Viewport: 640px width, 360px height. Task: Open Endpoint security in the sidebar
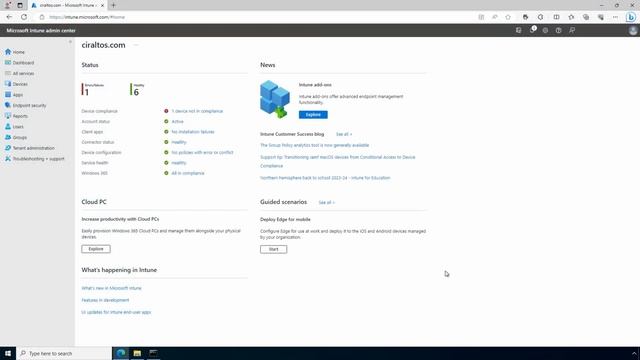coord(25,105)
